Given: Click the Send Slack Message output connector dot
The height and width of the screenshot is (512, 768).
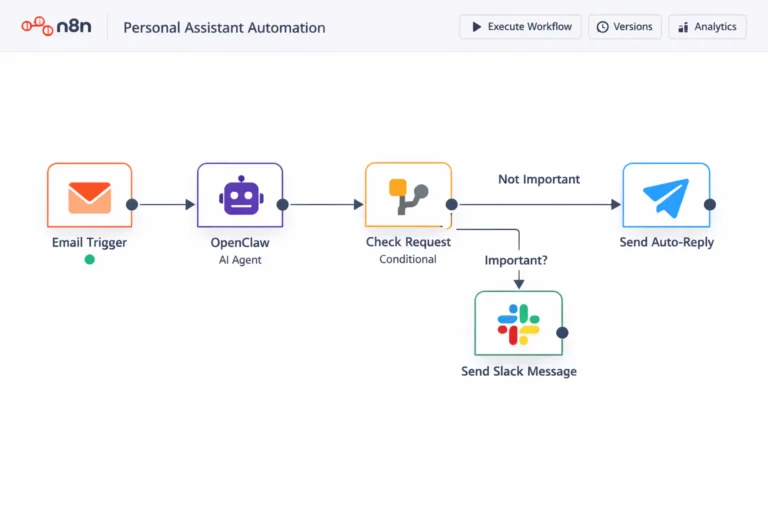Looking at the screenshot, I should [562, 333].
